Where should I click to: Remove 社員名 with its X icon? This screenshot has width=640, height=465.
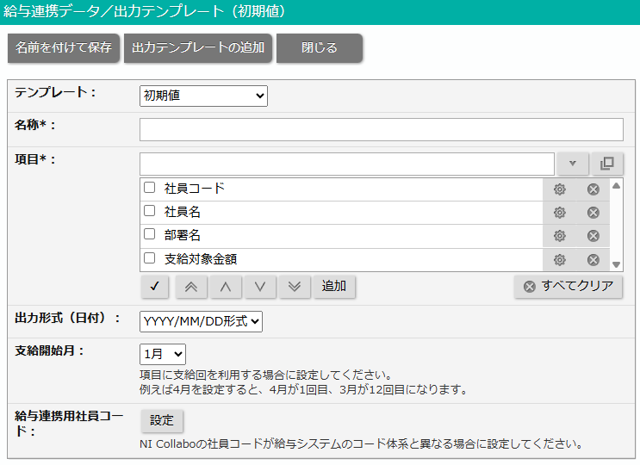tap(592, 212)
